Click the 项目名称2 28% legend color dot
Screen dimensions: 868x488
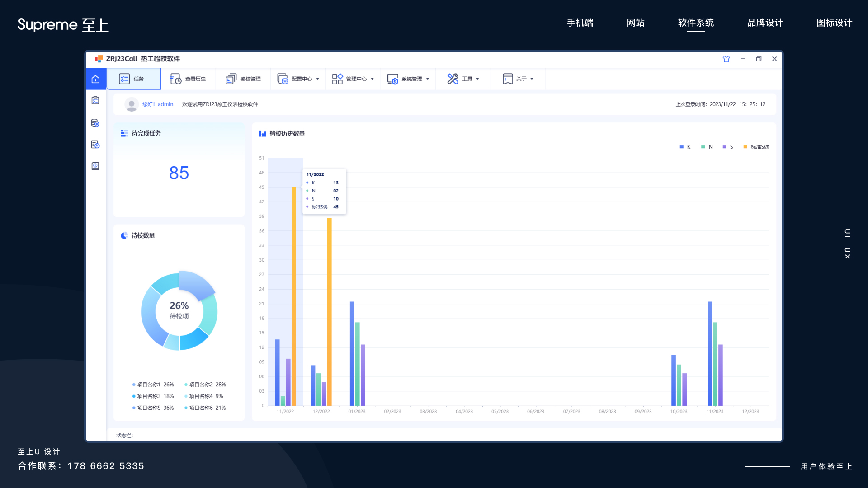pos(186,385)
